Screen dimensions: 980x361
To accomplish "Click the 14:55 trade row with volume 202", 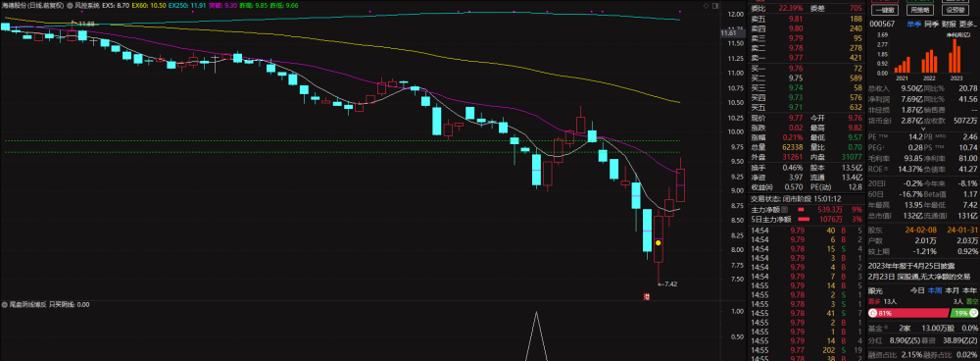I will pos(807,350).
